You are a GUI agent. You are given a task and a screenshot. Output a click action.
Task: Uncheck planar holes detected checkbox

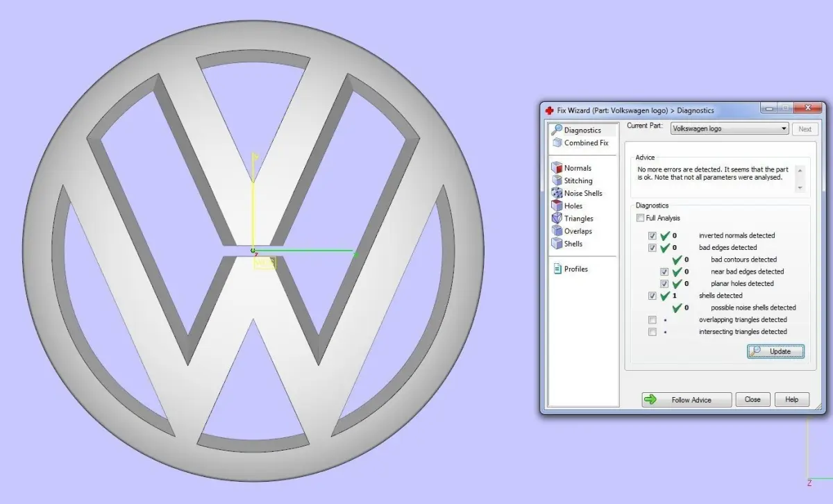coord(664,283)
